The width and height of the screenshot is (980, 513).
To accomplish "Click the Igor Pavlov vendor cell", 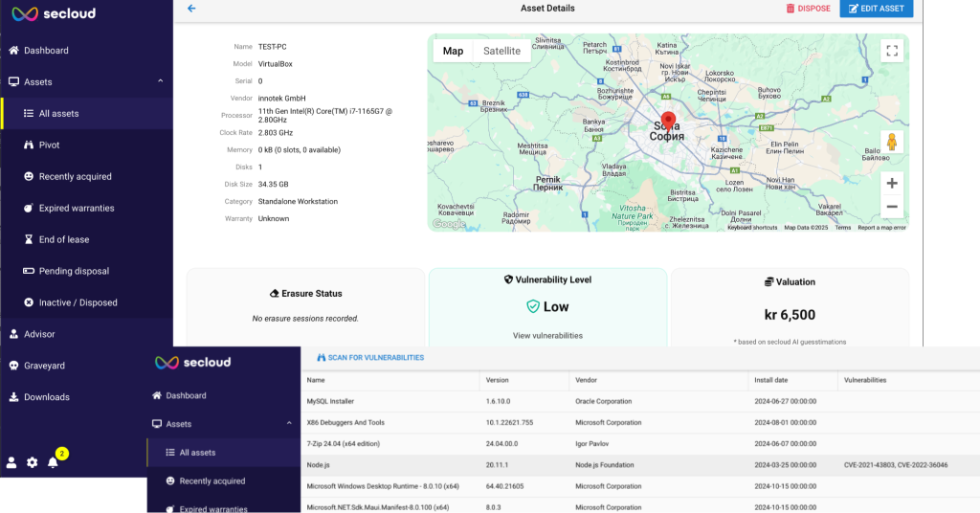I will coord(591,444).
